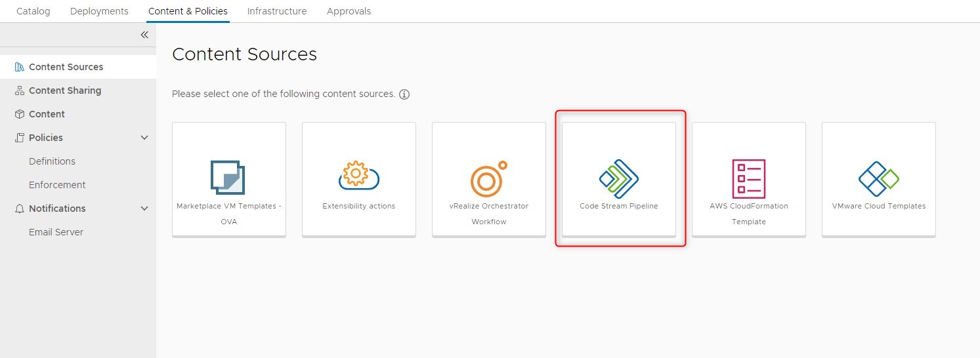Go to the Infrastructure tab

277,11
